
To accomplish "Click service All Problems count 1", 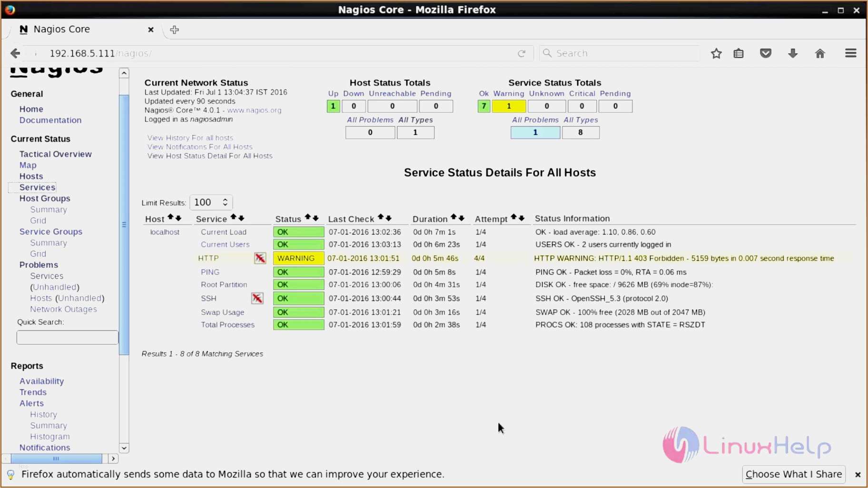I will [x=535, y=133].
